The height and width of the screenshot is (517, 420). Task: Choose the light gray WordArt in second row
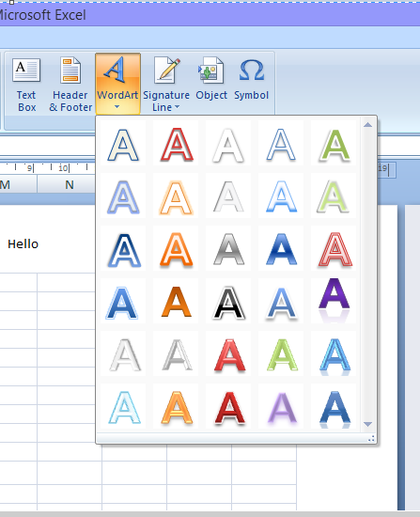[228, 196]
